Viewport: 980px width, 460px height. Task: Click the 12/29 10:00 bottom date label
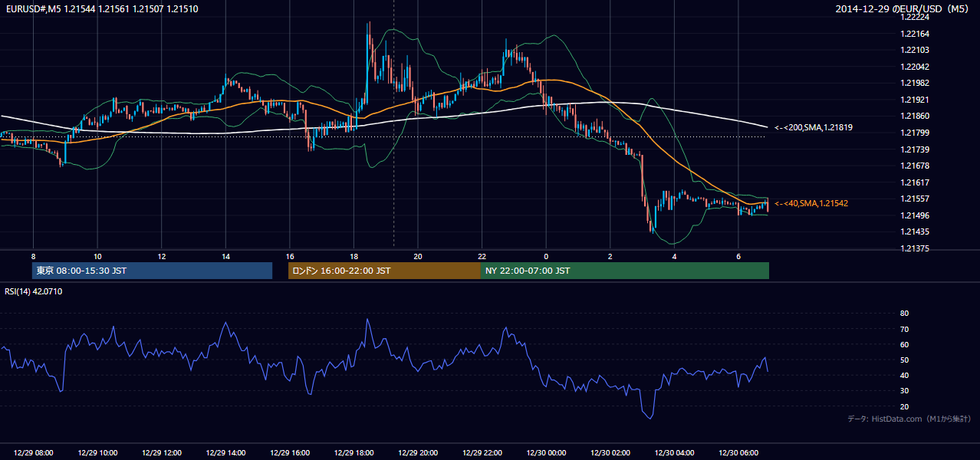click(x=97, y=453)
